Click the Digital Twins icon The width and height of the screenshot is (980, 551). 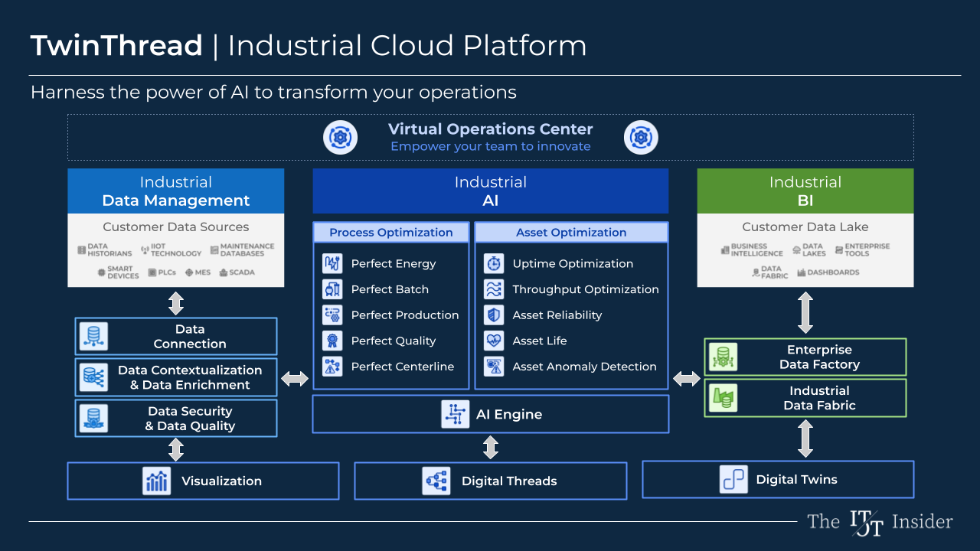(x=733, y=479)
